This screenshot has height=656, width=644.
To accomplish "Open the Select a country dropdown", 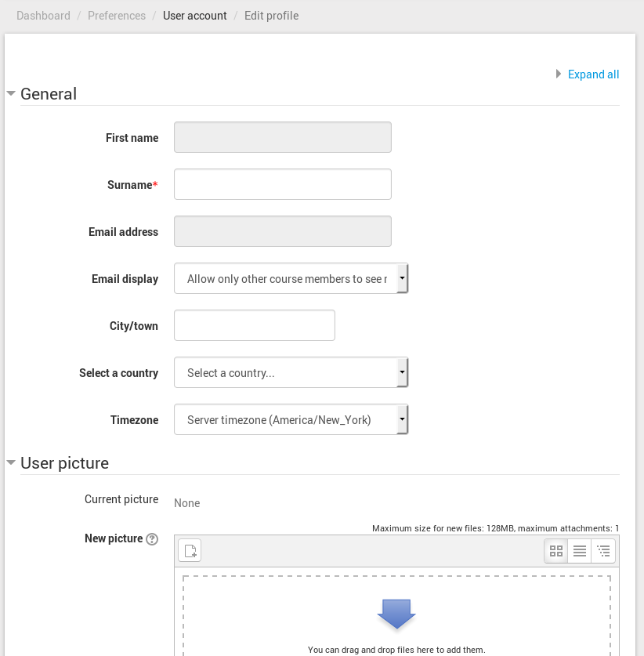I will pyautogui.click(x=291, y=372).
